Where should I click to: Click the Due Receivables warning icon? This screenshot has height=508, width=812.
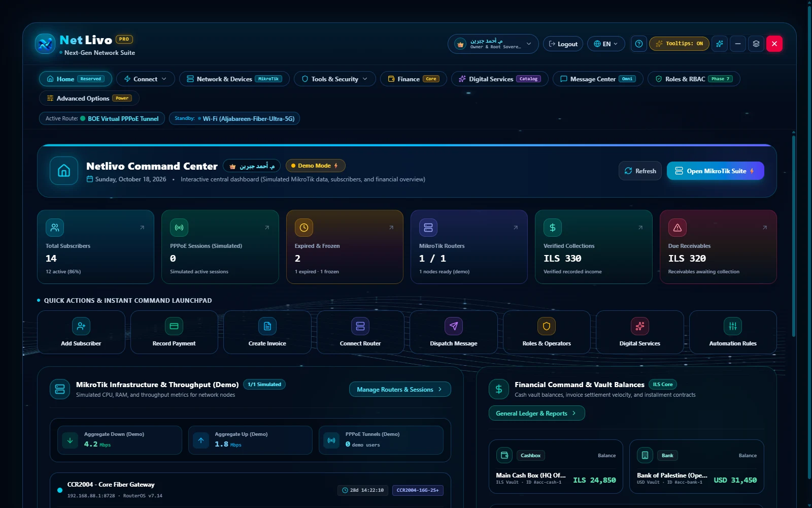click(678, 228)
